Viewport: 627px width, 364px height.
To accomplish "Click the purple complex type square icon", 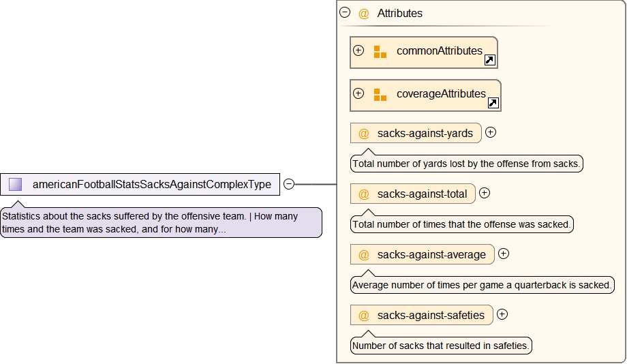I will pyautogui.click(x=16, y=184).
